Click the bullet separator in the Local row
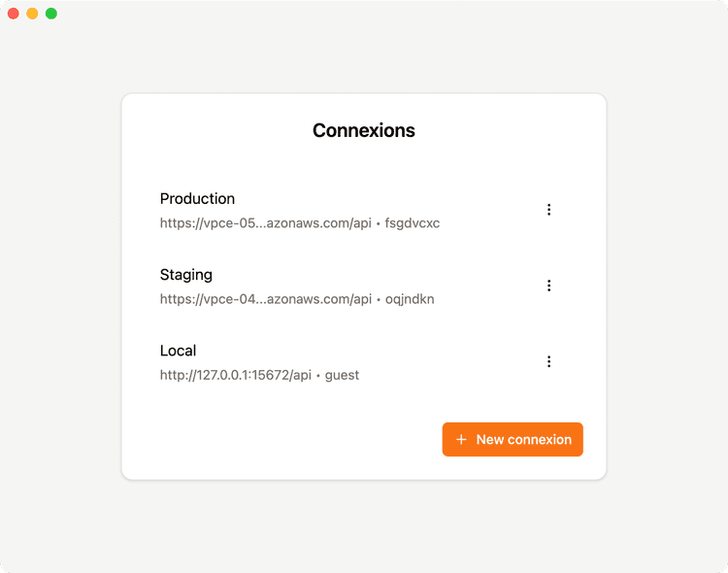The image size is (728, 573). click(x=318, y=376)
